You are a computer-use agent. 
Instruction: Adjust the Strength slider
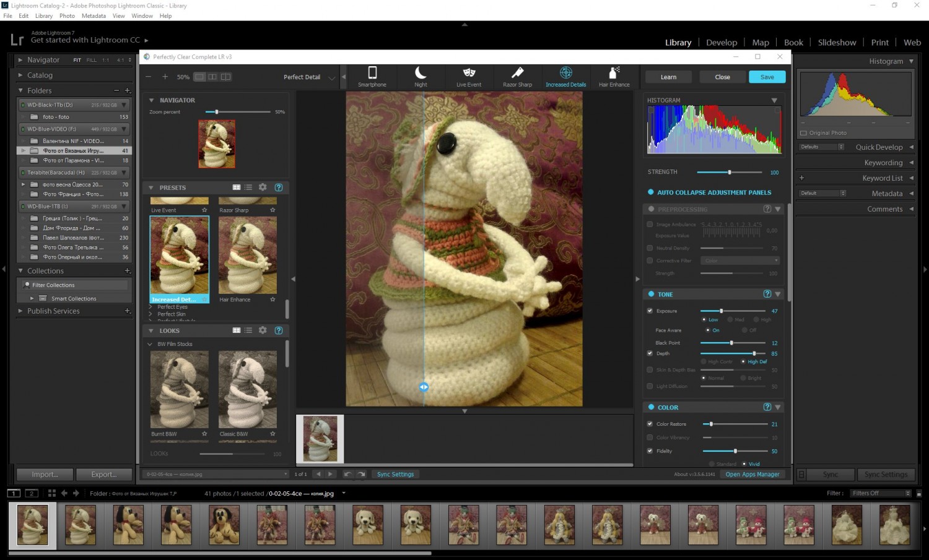730,172
